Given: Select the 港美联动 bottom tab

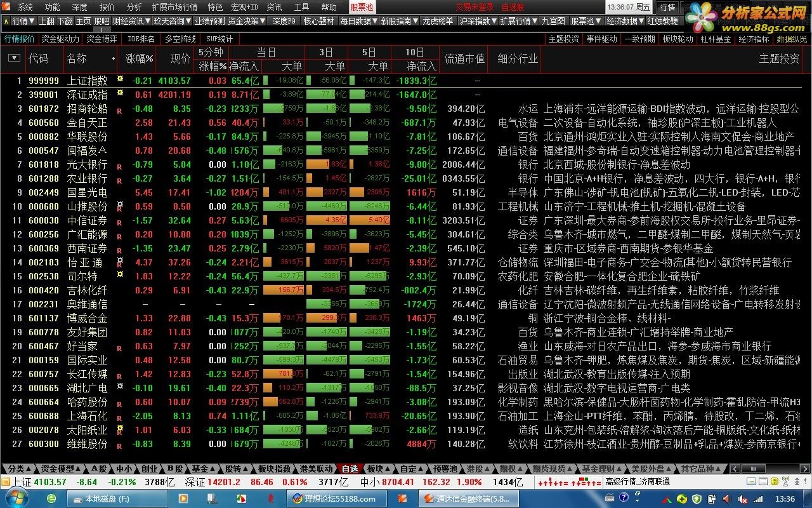Looking at the screenshot, I should [315, 469].
